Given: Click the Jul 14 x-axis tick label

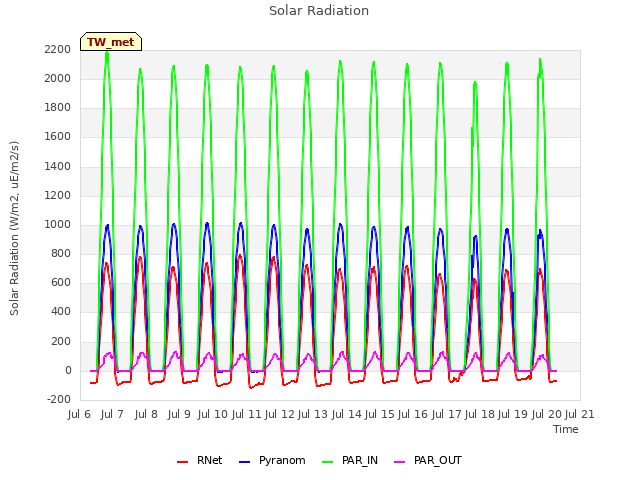Looking at the screenshot, I should (x=347, y=414).
